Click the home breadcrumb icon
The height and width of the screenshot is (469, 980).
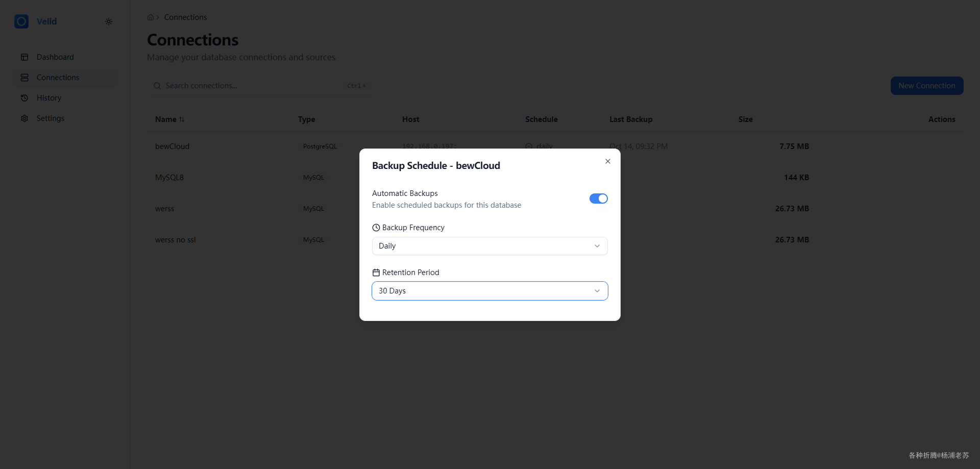click(x=151, y=17)
